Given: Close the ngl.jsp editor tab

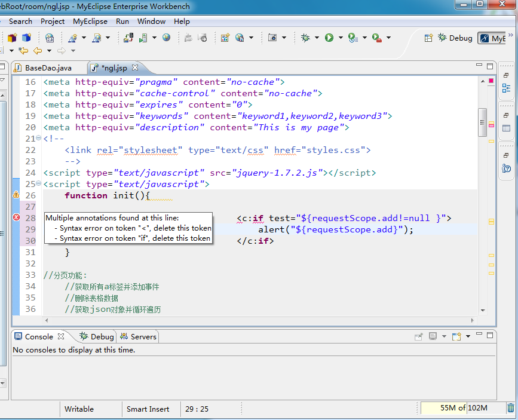Looking at the screenshot, I should coord(135,68).
